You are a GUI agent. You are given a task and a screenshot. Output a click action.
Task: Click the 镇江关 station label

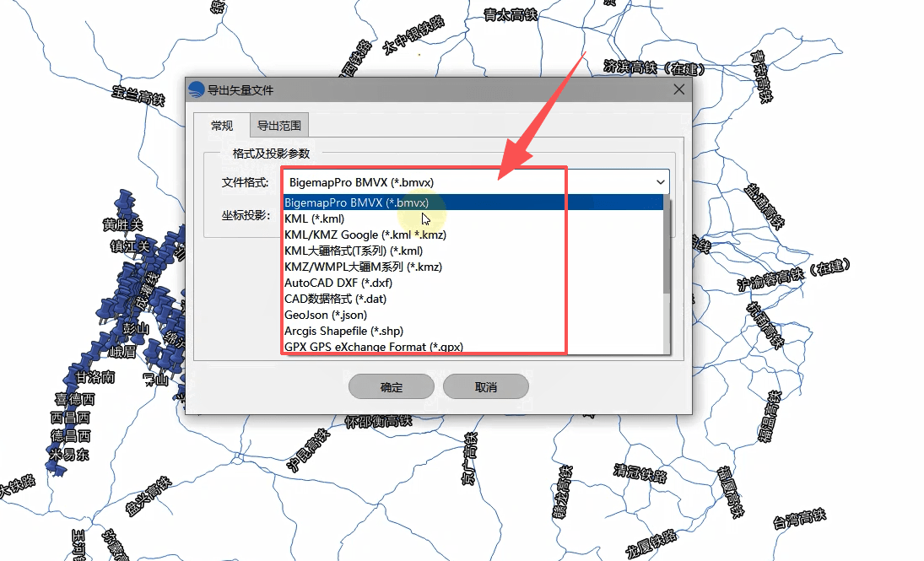130,245
